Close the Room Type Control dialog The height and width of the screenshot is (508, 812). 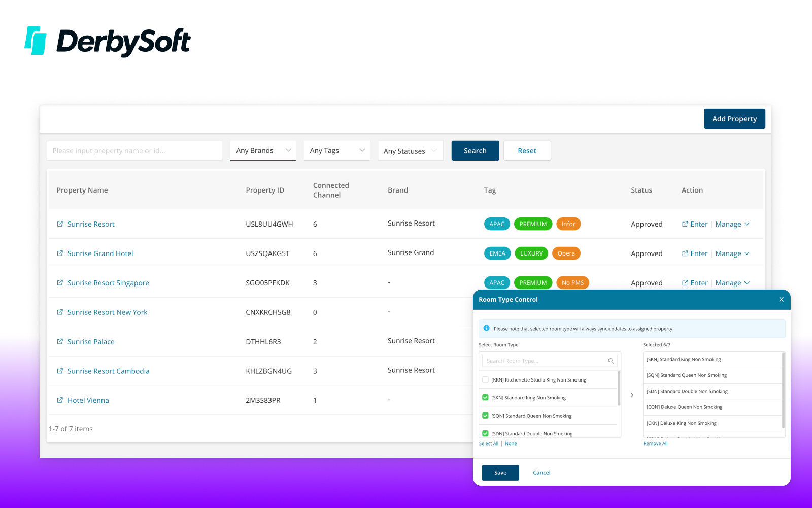(782, 300)
